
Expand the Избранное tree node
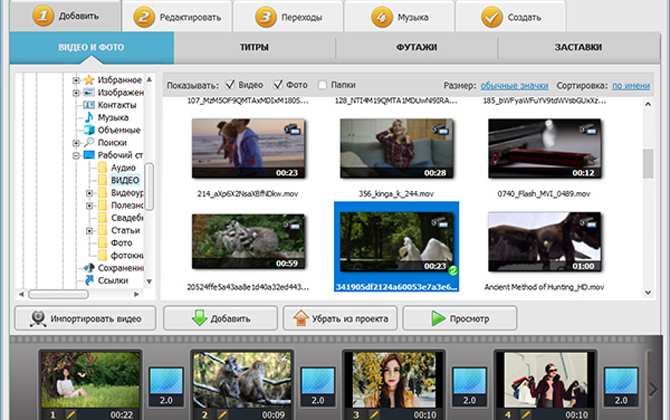pyautogui.click(x=76, y=80)
